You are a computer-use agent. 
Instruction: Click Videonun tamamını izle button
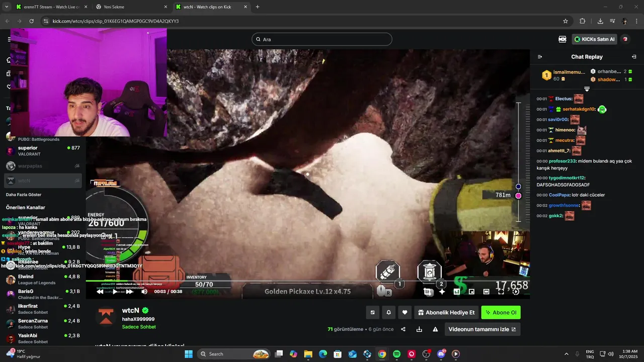coord(482,329)
